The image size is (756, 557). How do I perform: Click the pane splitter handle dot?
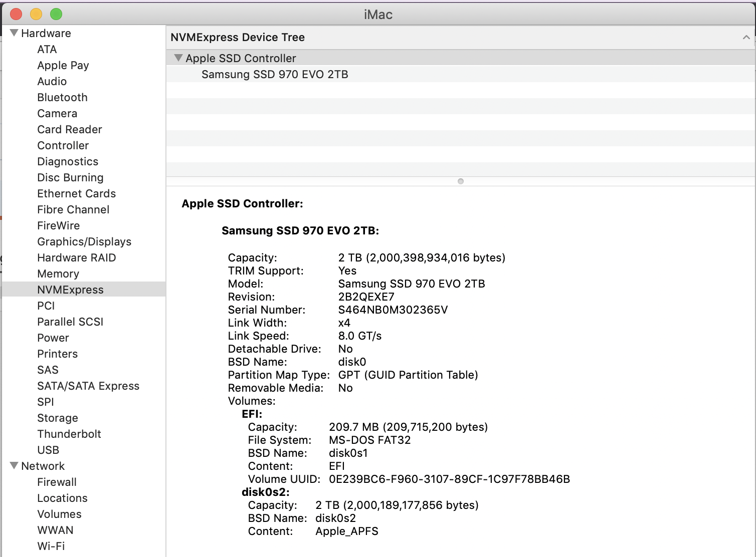pyautogui.click(x=461, y=181)
